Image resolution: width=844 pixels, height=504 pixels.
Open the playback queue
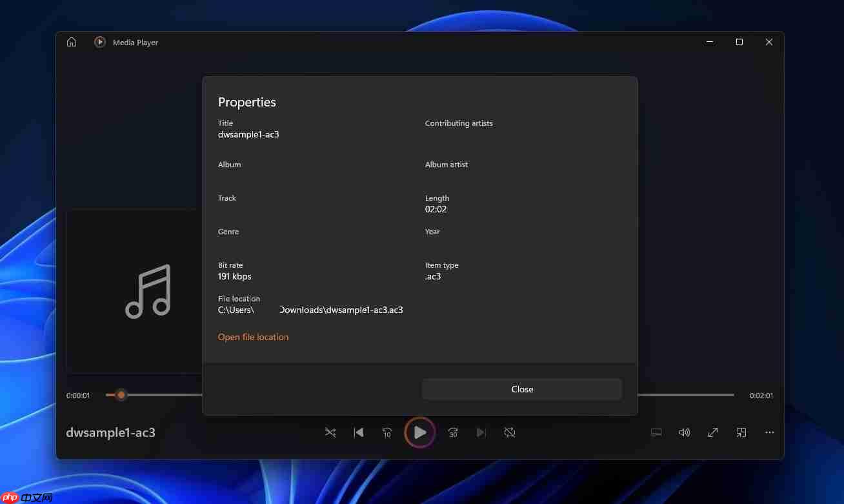point(656,432)
